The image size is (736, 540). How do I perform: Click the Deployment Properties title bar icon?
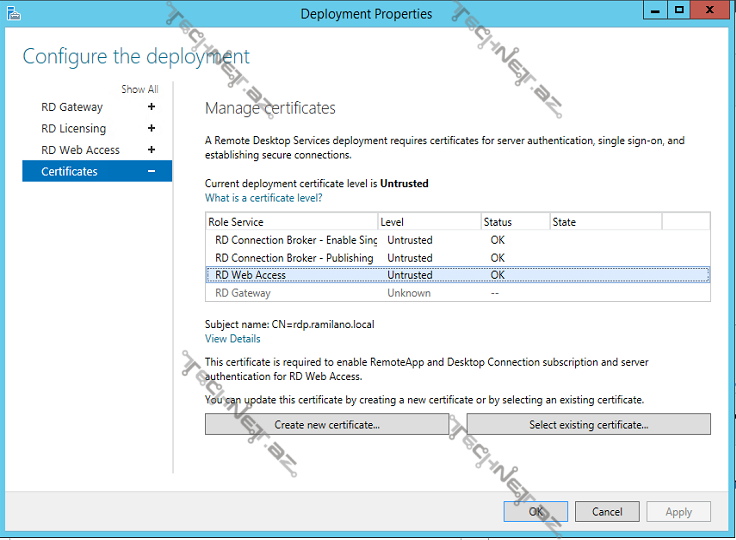13,14
